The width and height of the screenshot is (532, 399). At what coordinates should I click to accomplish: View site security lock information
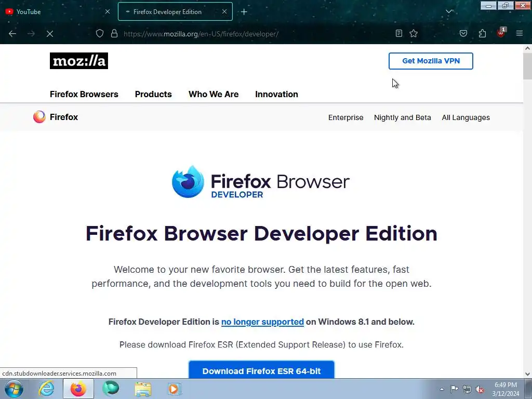(114, 34)
